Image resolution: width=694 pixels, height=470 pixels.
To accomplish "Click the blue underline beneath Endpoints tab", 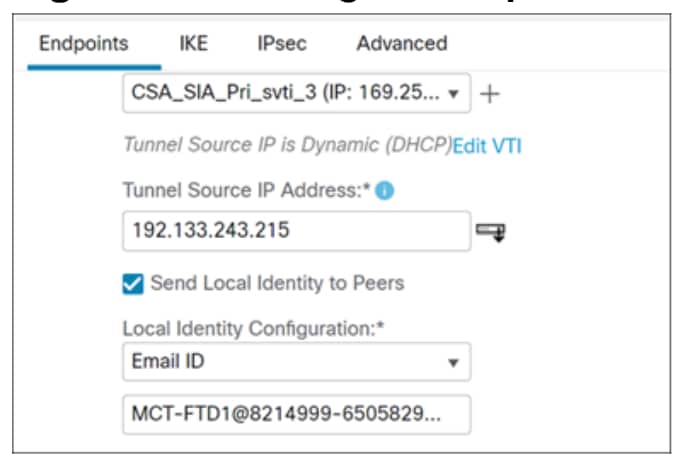I will tap(80, 67).
